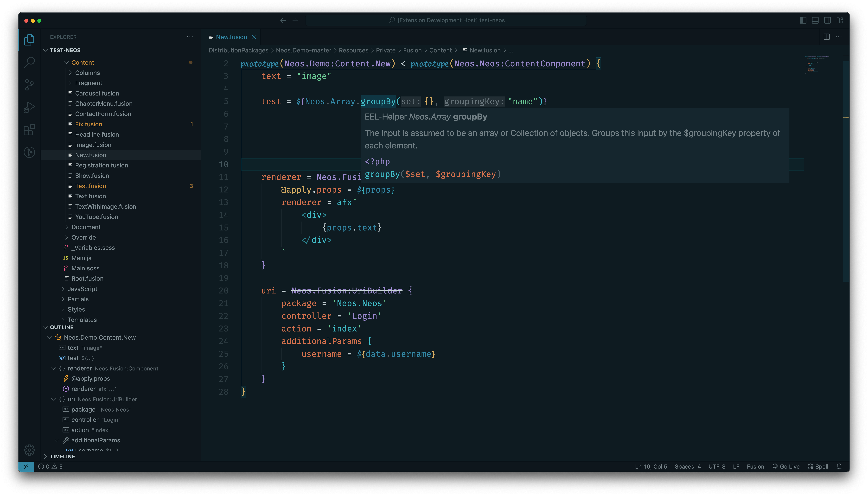Select the New.fusion editor tab

tap(231, 37)
